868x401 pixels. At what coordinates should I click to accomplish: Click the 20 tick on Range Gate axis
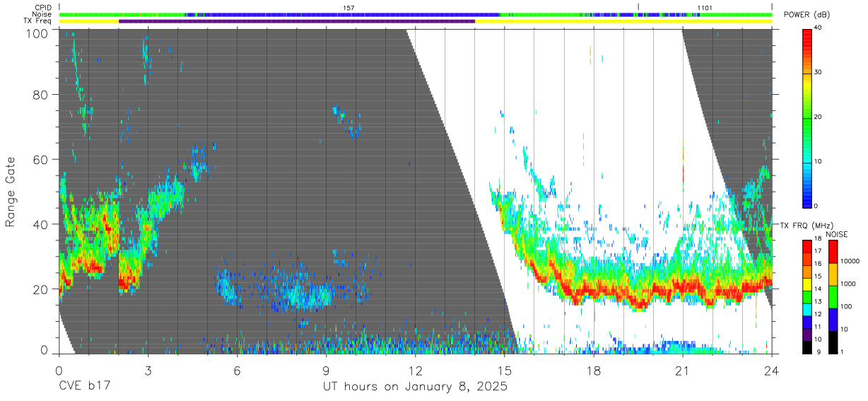click(40, 289)
